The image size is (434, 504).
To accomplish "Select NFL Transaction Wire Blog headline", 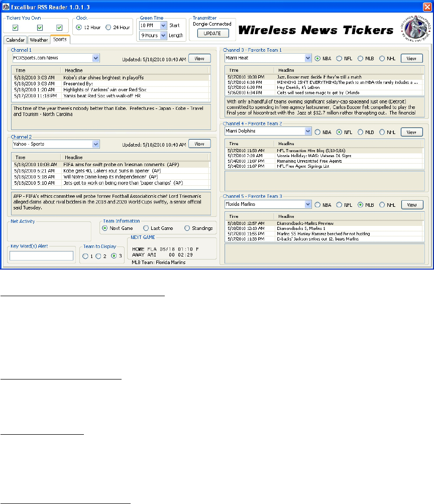I will point(324,151).
